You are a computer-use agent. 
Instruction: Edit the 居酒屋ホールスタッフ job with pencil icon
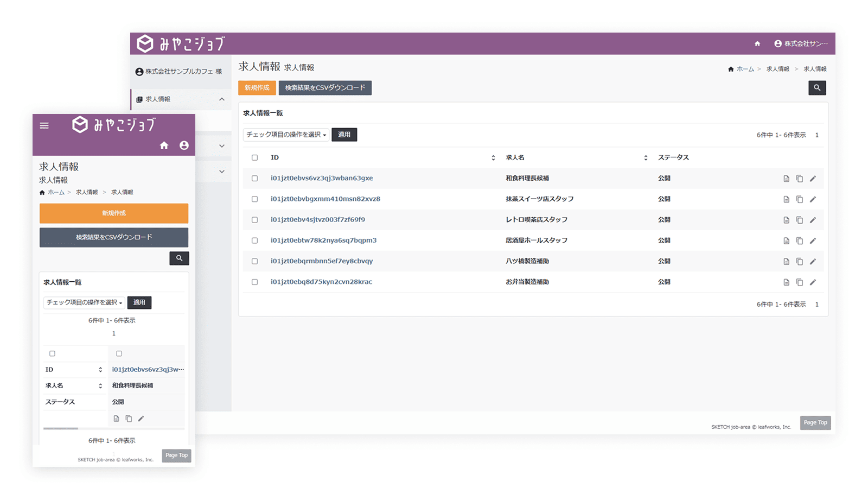point(813,240)
